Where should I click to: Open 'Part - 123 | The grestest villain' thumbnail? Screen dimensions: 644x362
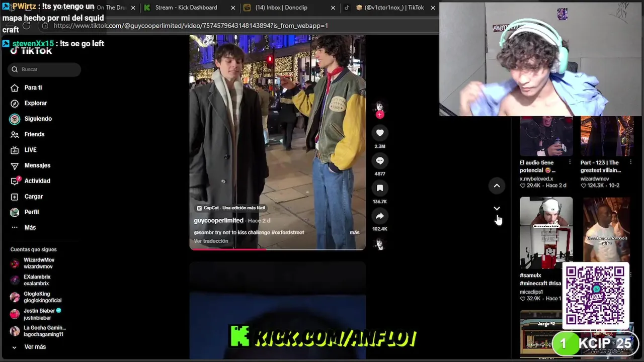point(607,136)
